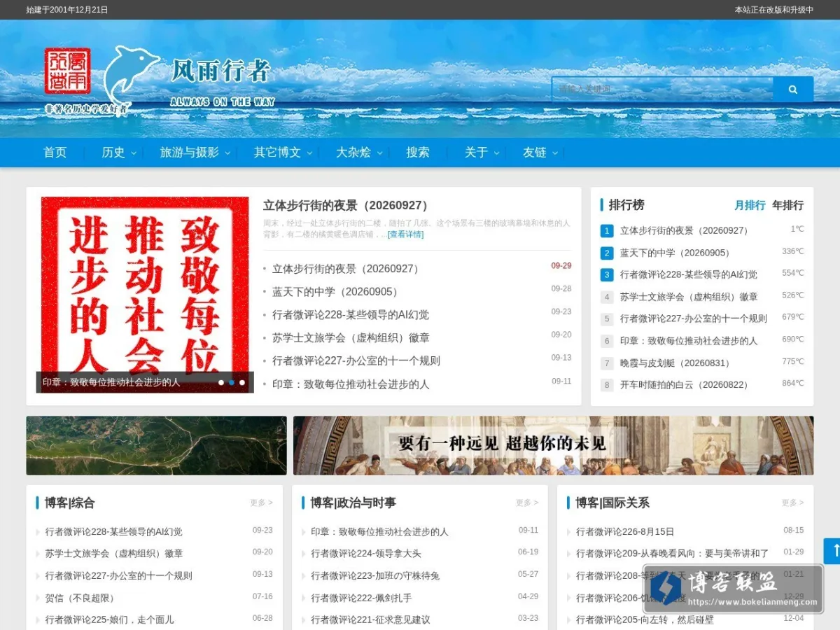The height and width of the screenshot is (630, 840).
Task: Switch to the 年排行 tab
Action: click(787, 205)
